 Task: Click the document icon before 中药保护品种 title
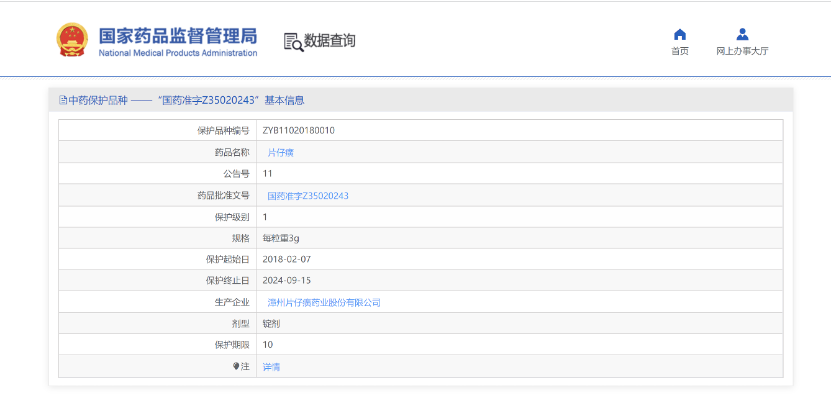coord(63,100)
